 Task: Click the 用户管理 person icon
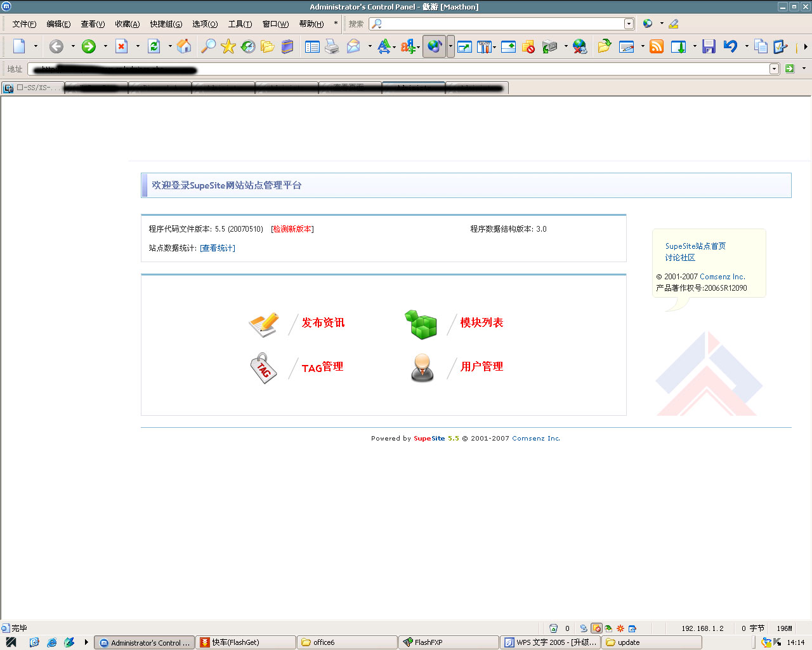[422, 367]
